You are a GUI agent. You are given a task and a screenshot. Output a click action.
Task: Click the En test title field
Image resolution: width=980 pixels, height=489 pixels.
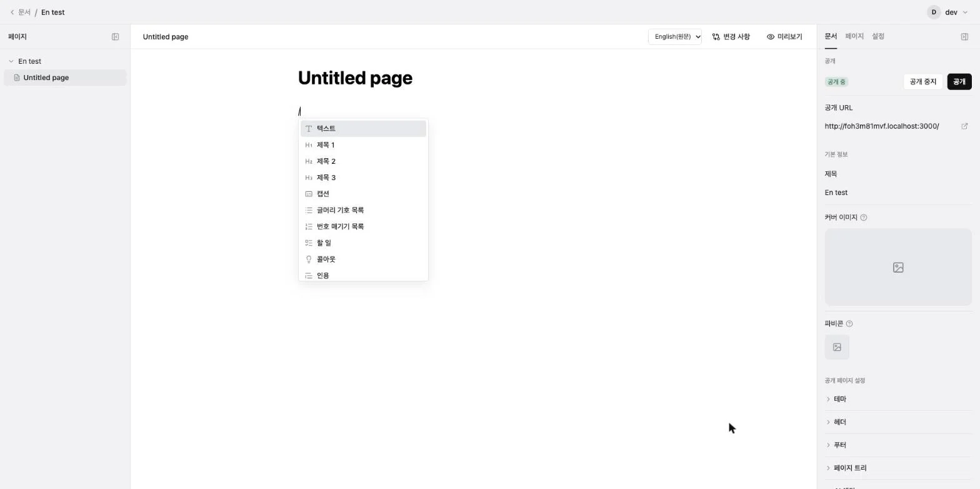pyautogui.click(x=898, y=193)
